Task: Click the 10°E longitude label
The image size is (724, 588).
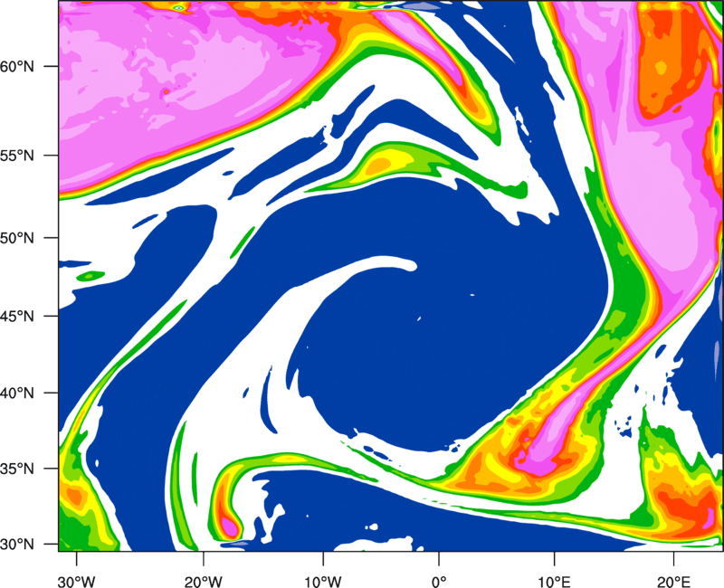Action: click(x=554, y=582)
